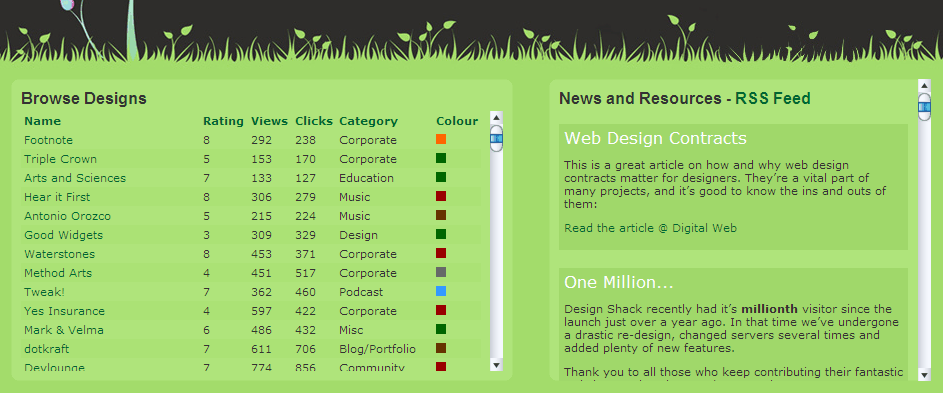Click the red swatch for Yes Insurance
Viewport: 943px width, 393px height.
(441, 310)
